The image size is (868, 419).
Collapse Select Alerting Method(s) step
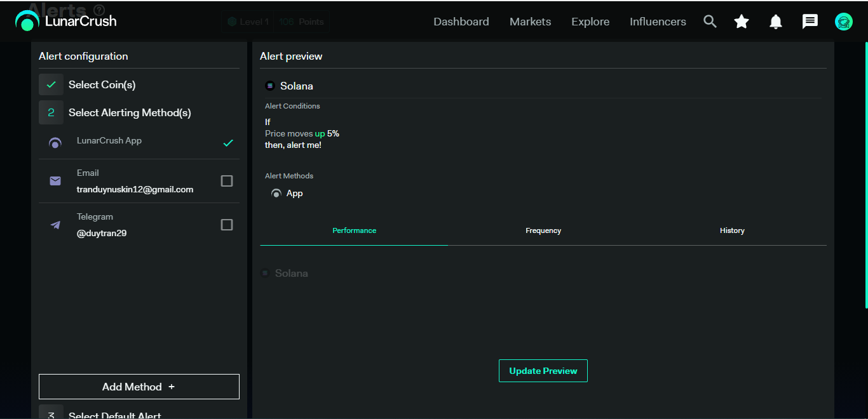tap(130, 112)
